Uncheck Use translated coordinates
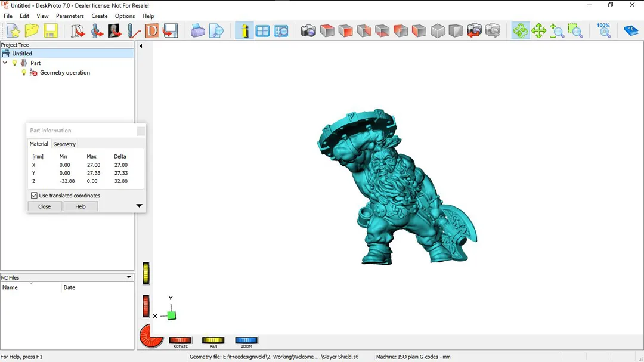The width and height of the screenshot is (644, 362). pyautogui.click(x=34, y=195)
